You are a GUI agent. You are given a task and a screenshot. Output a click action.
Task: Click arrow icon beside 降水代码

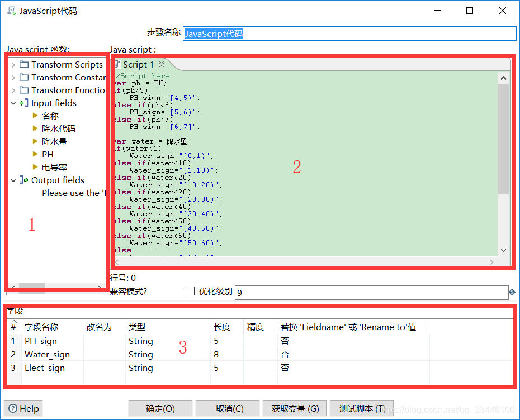pos(35,128)
